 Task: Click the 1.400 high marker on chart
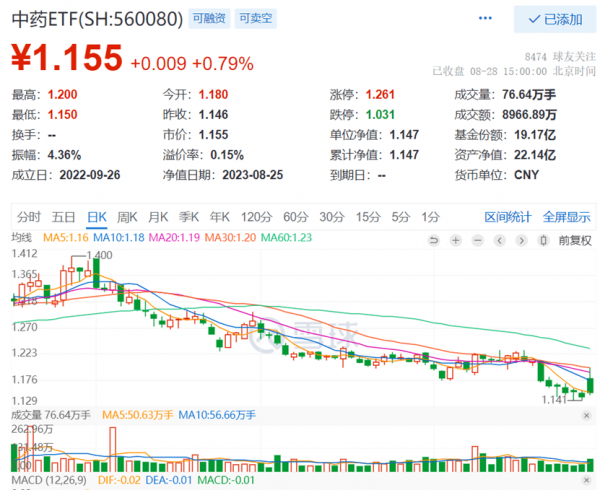99,255
